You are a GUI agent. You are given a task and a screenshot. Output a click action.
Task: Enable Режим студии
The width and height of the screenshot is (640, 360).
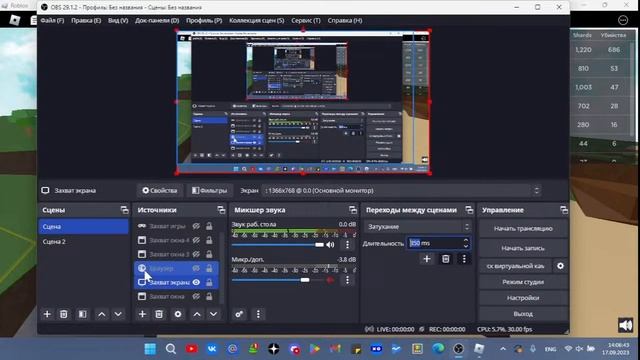pyautogui.click(x=523, y=282)
